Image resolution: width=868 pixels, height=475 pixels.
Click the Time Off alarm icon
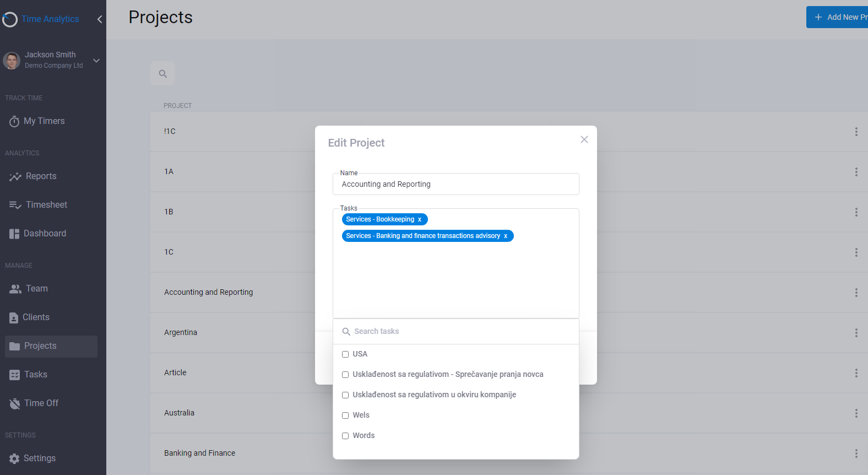click(x=15, y=403)
